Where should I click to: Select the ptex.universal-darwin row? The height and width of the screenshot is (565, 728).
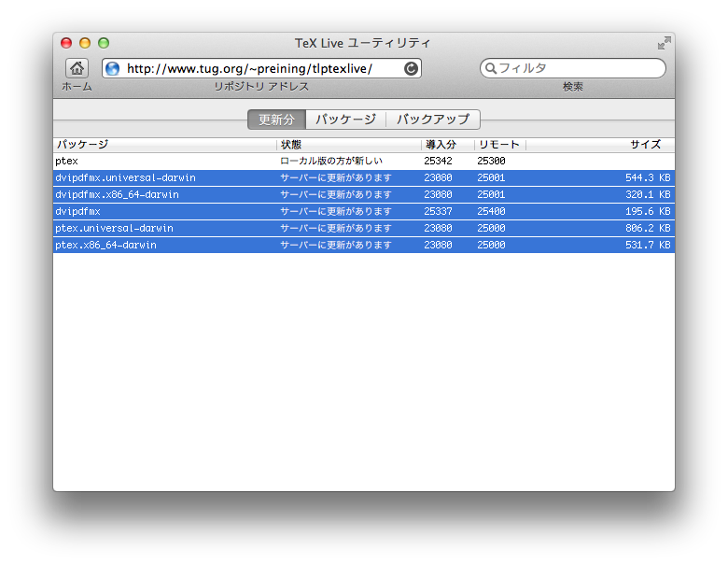(x=364, y=228)
